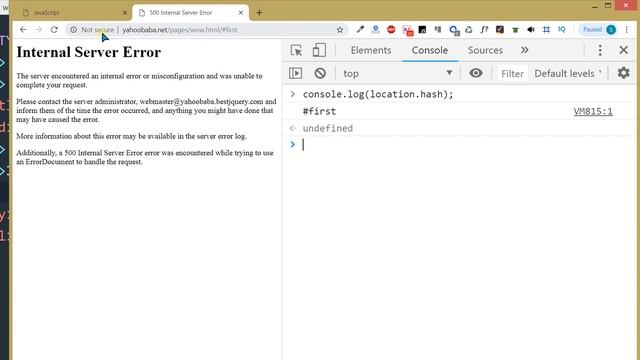
Task: Click the '#first' console output
Action: click(319, 111)
